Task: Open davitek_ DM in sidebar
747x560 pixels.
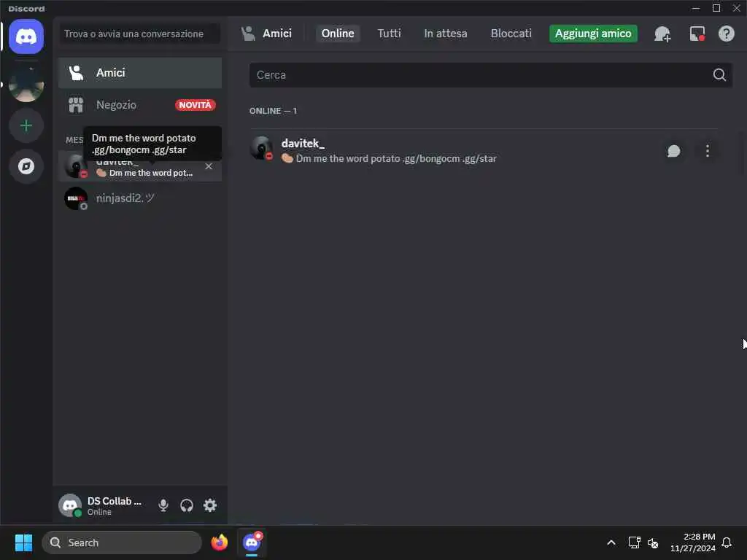Action: [140, 166]
